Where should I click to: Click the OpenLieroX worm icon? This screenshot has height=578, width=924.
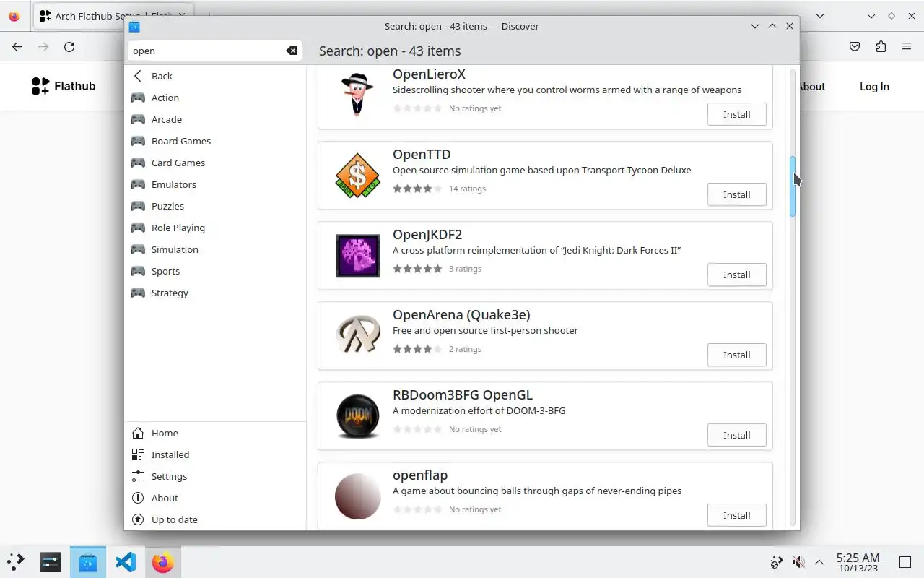pos(357,93)
